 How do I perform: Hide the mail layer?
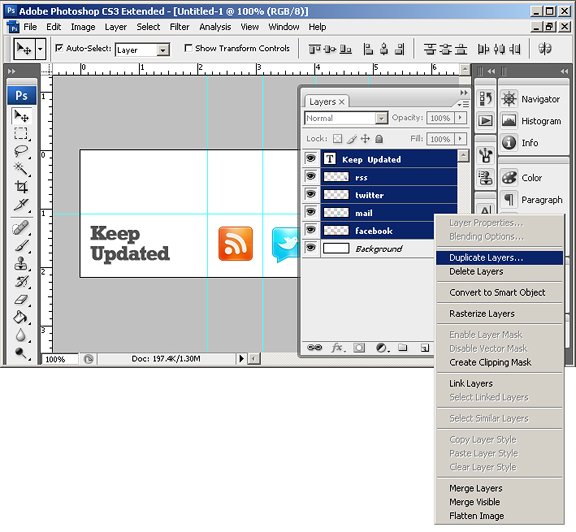pyautogui.click(x=311, y=212)
